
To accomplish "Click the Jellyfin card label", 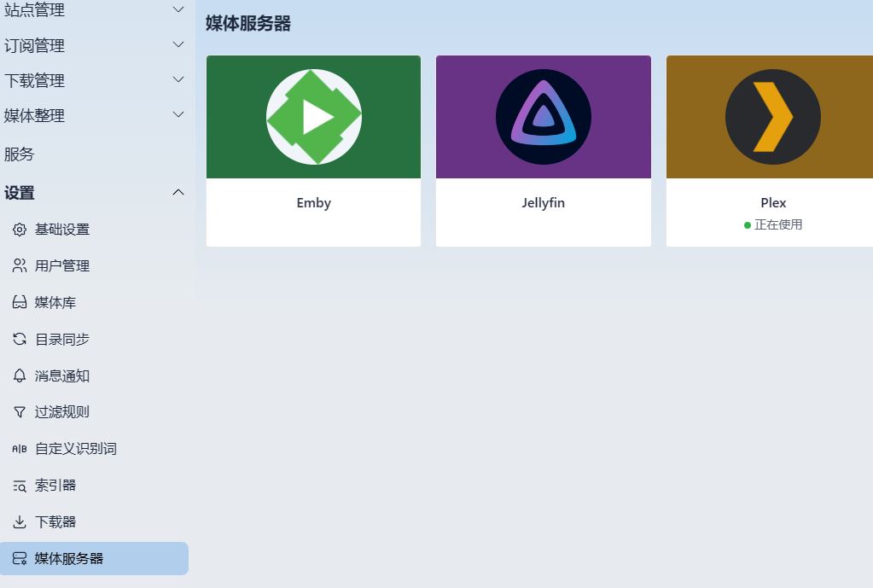I will click(544, 202).
